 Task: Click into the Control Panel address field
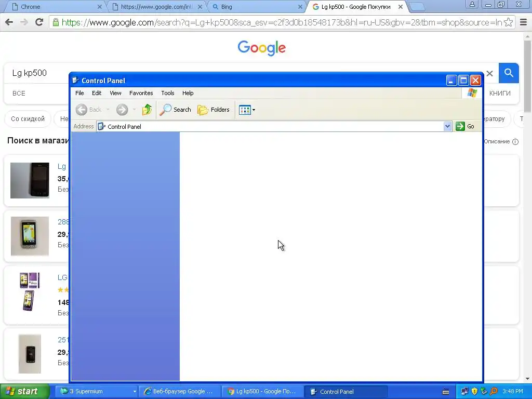(x=270, y=127)
